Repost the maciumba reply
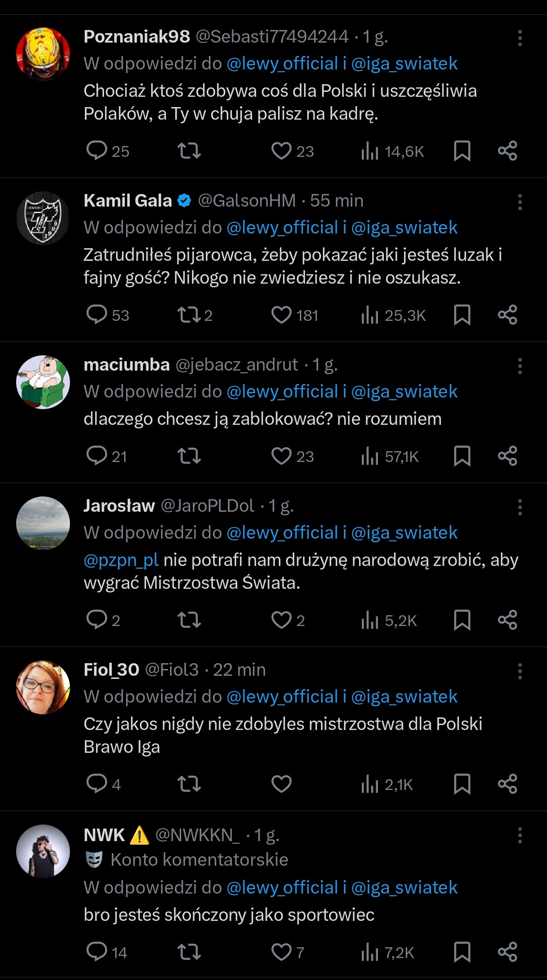547x980 pixels. pos(189,456)
